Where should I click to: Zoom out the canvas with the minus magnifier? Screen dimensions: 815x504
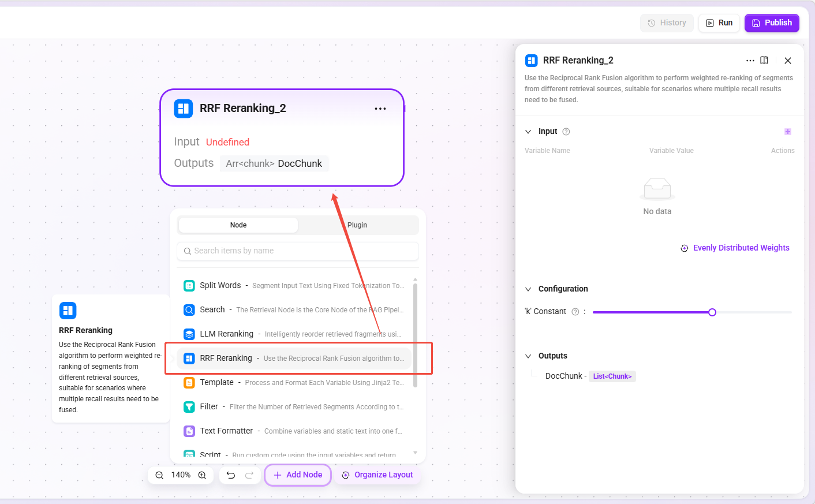click(x=159, y=475)
